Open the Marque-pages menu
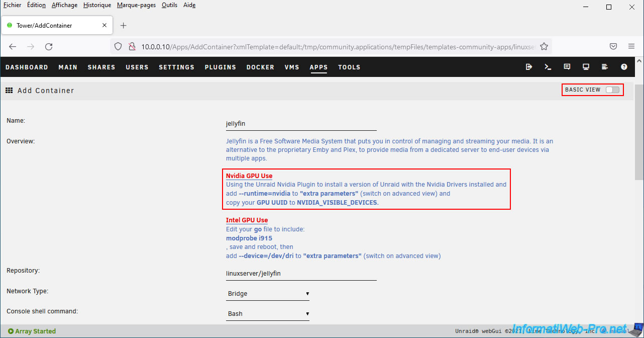The height and width of the screenshot is (338, 644). [x=136, y=5]
